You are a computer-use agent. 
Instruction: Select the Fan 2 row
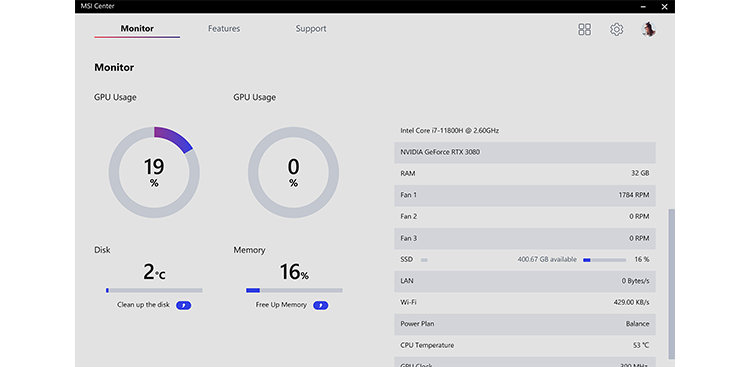[x=525, y=217]
